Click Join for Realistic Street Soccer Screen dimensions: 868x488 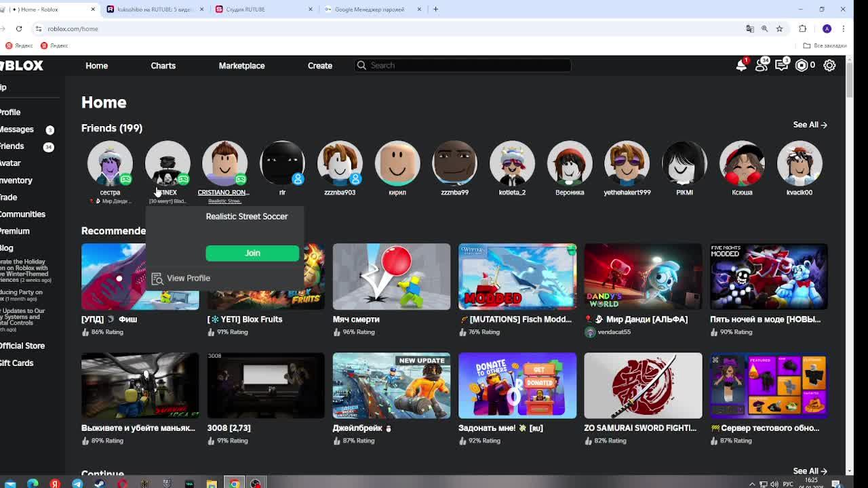coord(252,253)
